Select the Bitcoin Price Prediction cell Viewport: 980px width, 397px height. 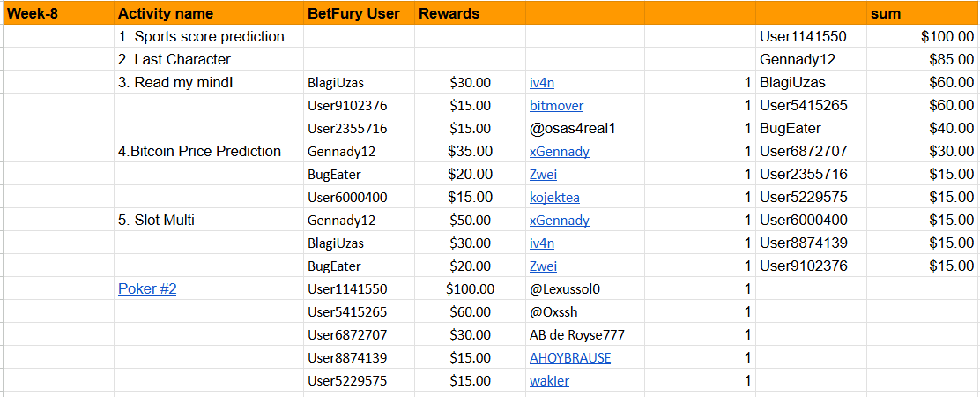(209, 151)
